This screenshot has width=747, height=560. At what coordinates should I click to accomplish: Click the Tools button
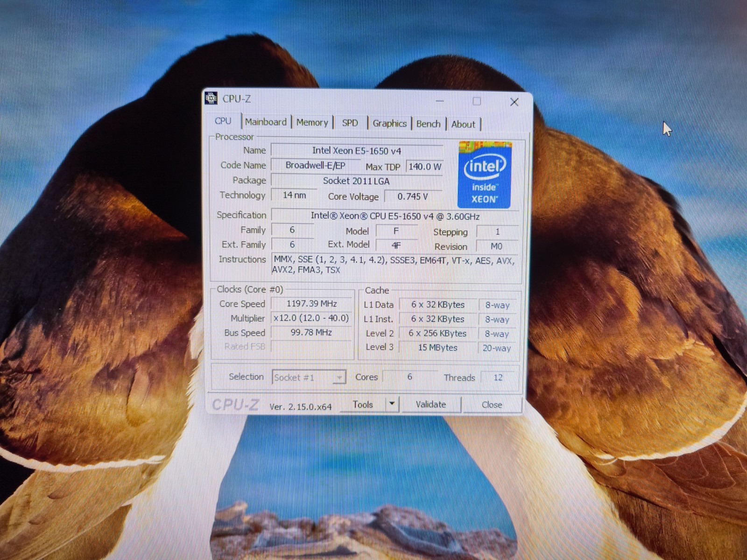363,405
